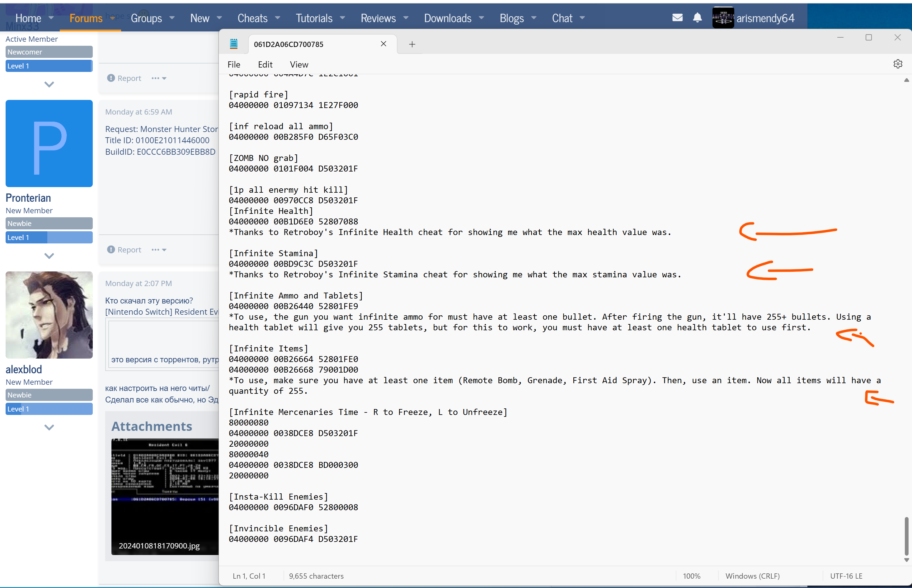Open Notepad settings gear
Image resolution: width=912 pixels, height=588 pixels.
[x=897, y=64]
